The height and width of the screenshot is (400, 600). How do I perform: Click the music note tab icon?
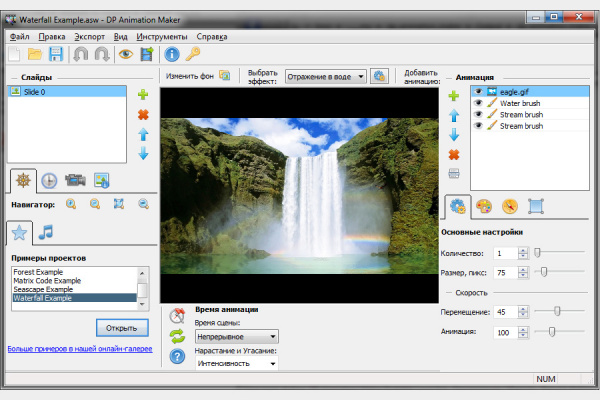(x=46, y=232)
